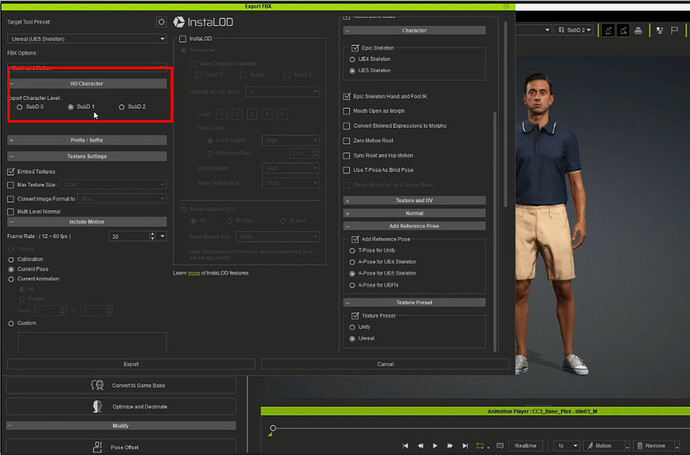Screen dimensions: 690x455
Task: Click Optimize and Decimate button
Action: click(121, 407)
